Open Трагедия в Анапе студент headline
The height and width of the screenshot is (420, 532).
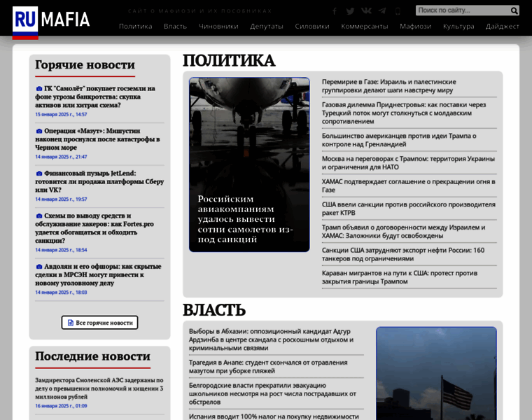[x=268, y=367]
